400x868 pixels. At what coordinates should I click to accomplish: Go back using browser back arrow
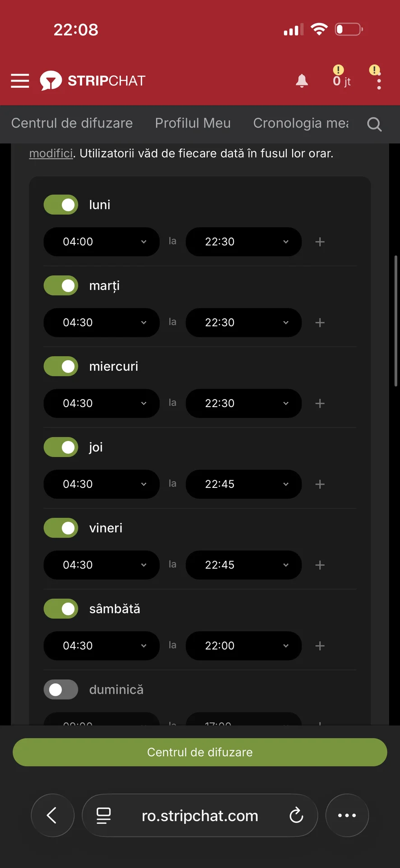52,815
